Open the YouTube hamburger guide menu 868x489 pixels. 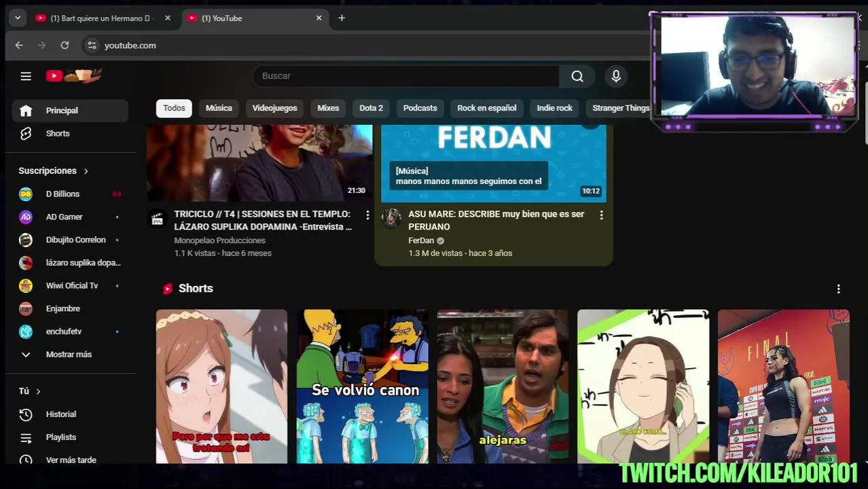pos(26,76)
